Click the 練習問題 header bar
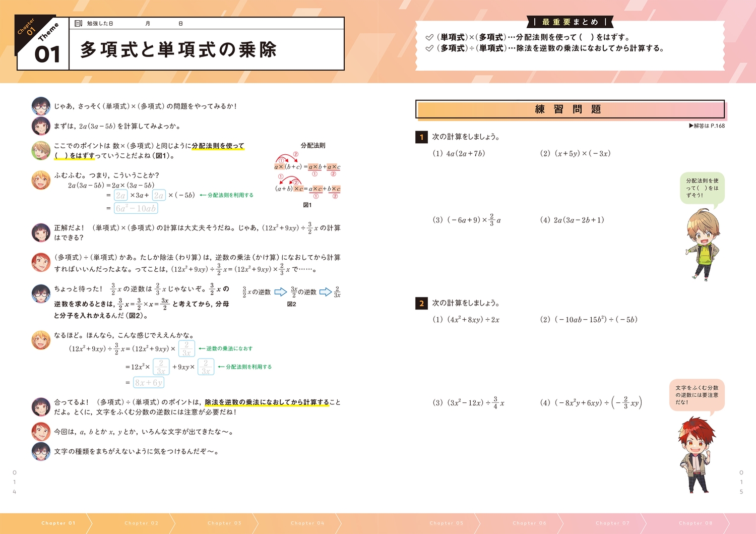Viewport: 756px width, 534px height. pyautogui.click(x=570, y=109)
